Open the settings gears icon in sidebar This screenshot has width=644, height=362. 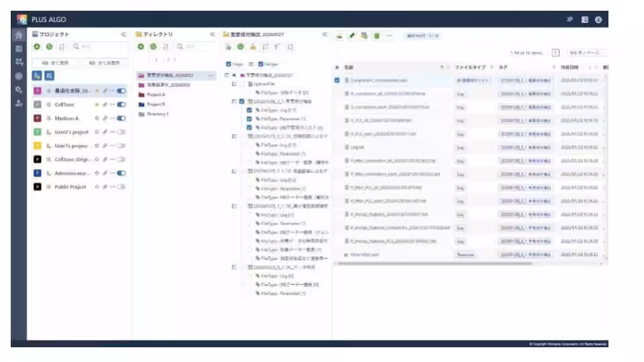19,89
